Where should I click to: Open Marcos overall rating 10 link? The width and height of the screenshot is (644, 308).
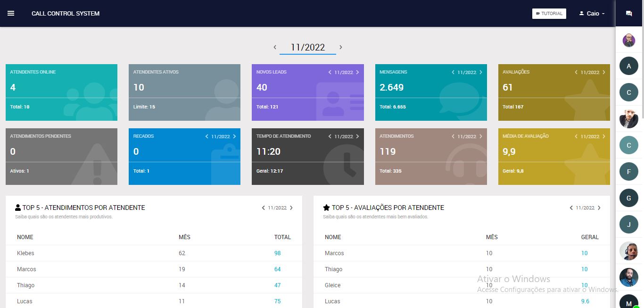(x=584, y=253)
